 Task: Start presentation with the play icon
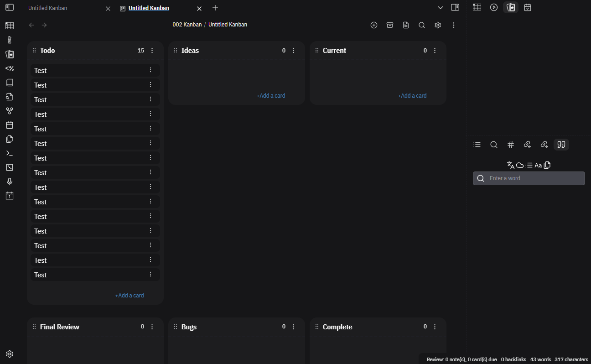click(494, 7)
